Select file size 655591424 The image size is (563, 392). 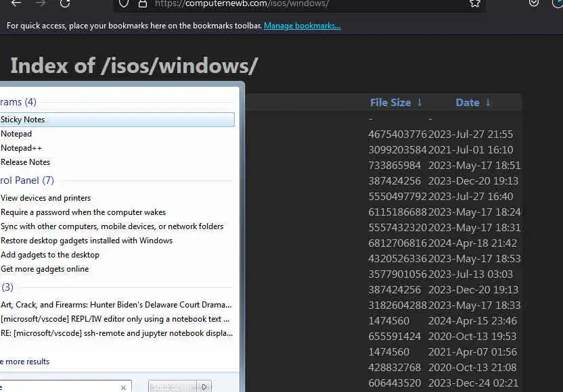395,337
